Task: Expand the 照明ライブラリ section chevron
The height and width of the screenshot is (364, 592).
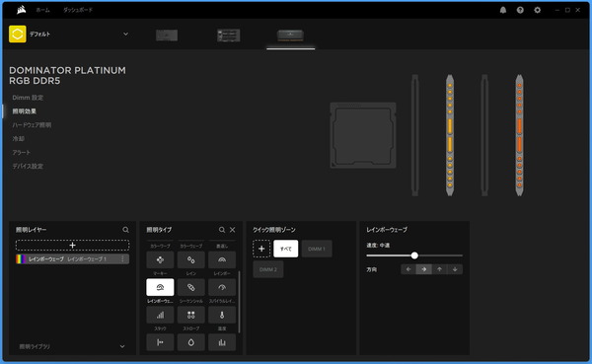Action: click(122, 346)
